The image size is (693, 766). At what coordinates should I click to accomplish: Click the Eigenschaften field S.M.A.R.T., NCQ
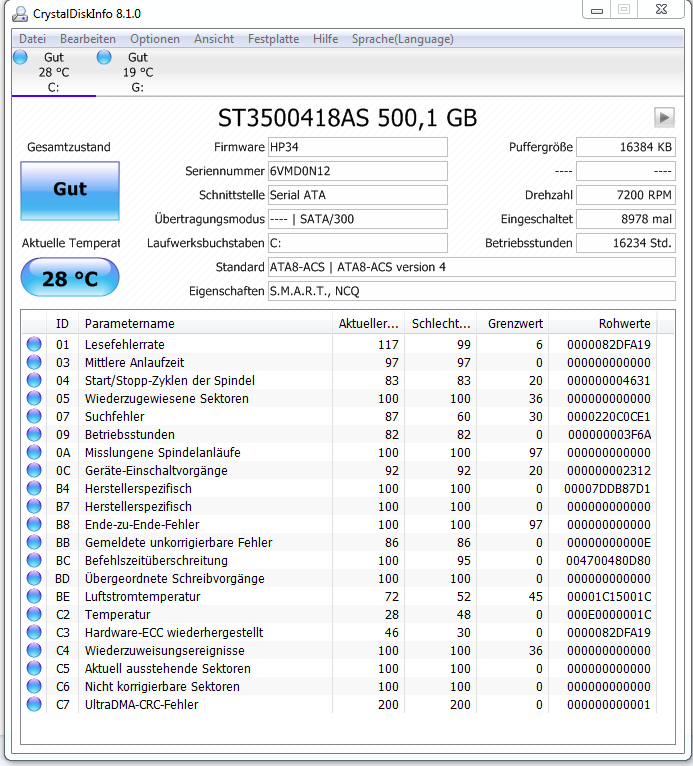click(472, 291)
